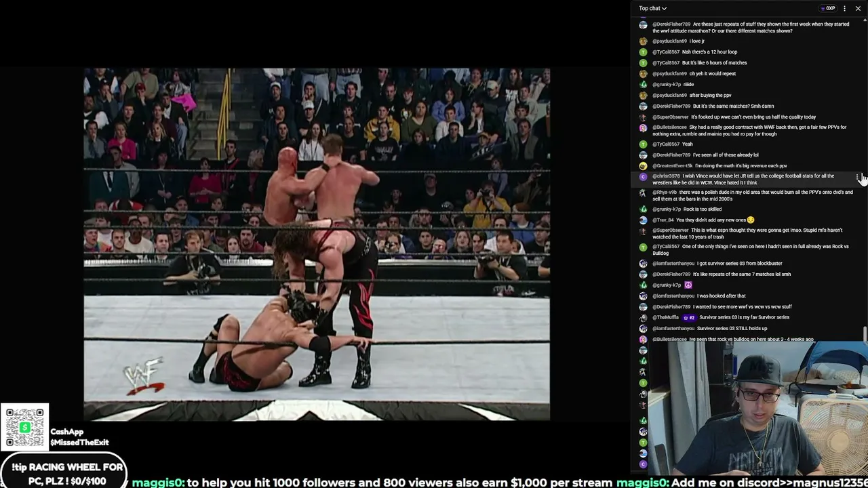
Task: Click message text "after buying the ppv"
Action: (710, 96)
